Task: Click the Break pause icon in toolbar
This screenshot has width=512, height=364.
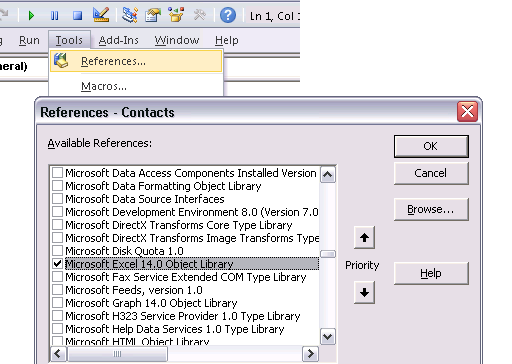Action: tap(54, 15)
